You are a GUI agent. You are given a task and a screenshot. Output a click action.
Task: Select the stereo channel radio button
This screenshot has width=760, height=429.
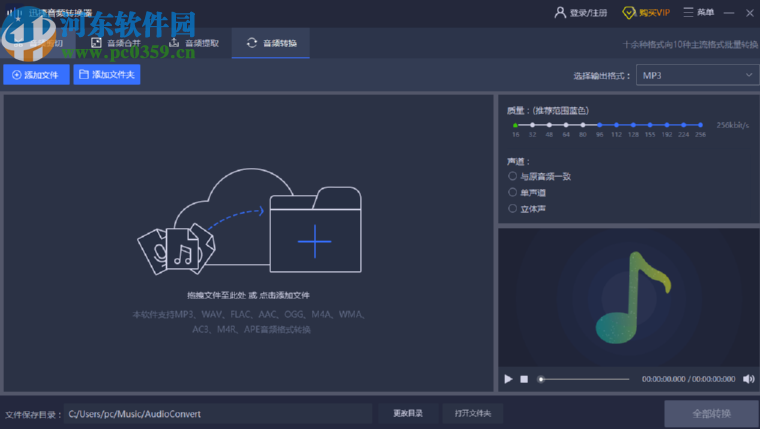[x=512, y=208]
